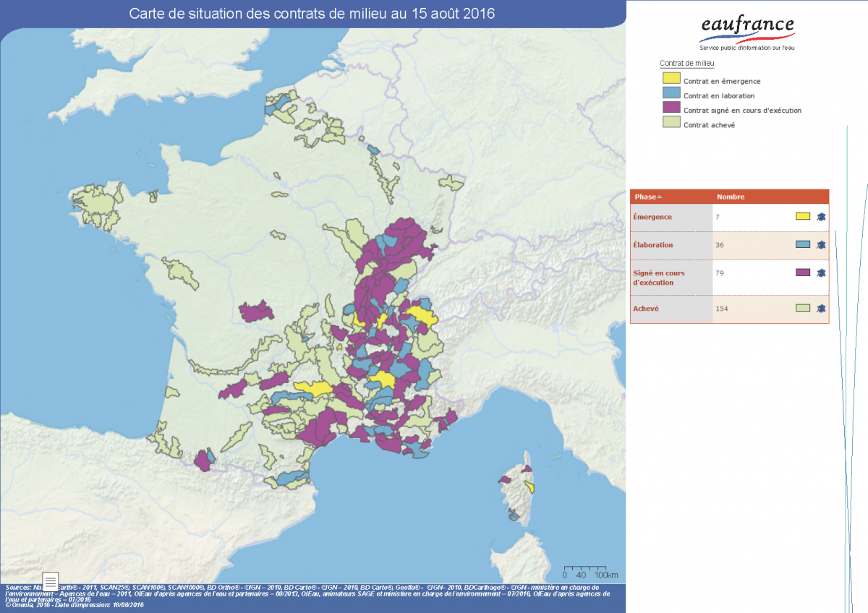
Task: Click the map icon in the Achevé row
Action: pos(821,308)
